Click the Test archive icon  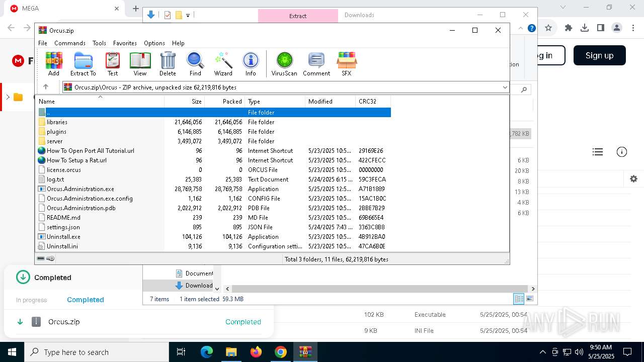pyautogui.click(x=113, y=64)
